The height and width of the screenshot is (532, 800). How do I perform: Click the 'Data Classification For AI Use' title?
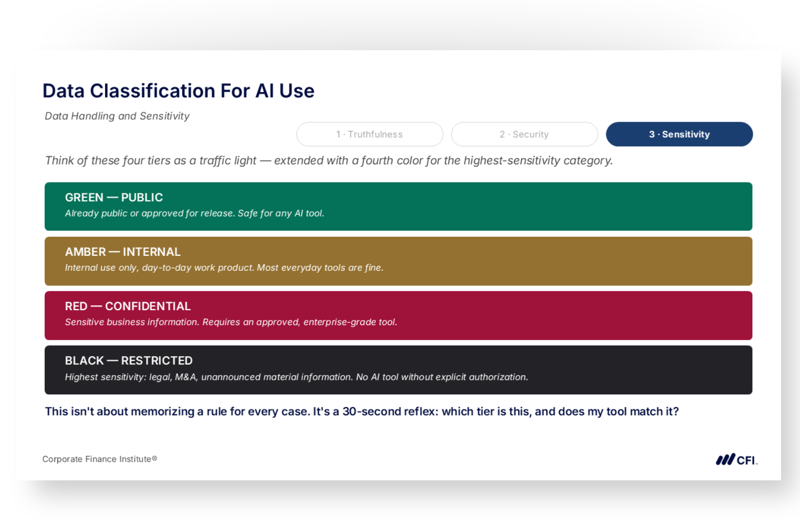(178, 91)
